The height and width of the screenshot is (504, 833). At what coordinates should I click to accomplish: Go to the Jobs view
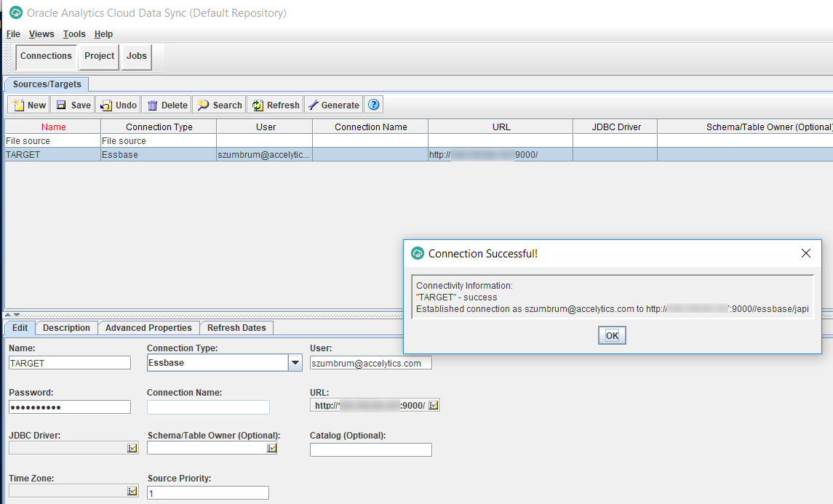136,56
